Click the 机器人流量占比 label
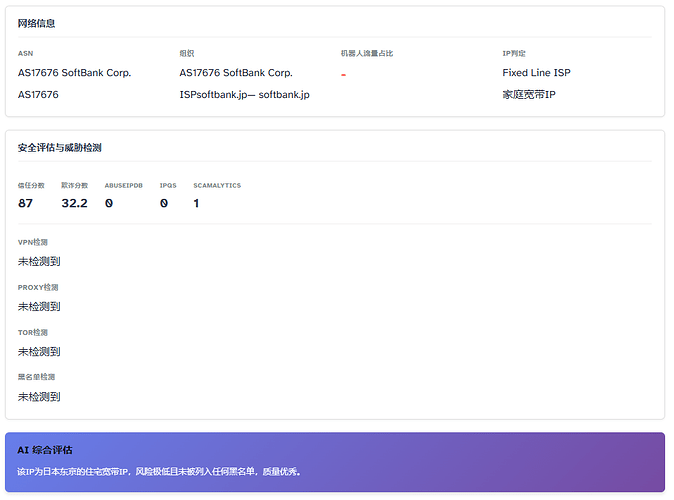674x500 pixels. [x=367, y=54]
